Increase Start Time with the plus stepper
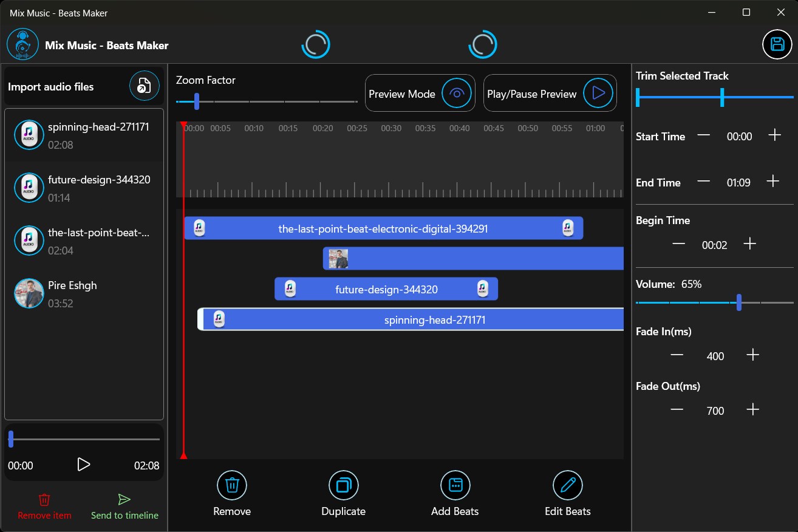The image size is (798, 532). click(774, 136)
